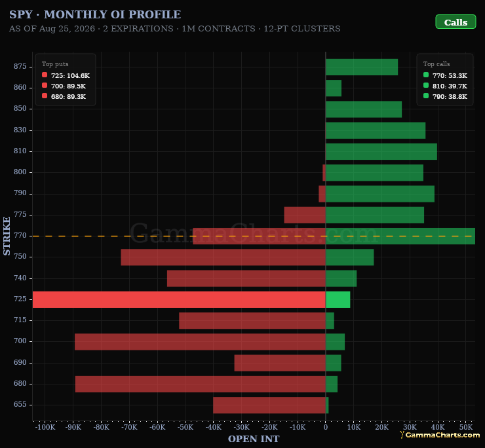Click the green swatch for 810: 39.7K
Viewport: 485px width, 448px height.
click(426, 85)
